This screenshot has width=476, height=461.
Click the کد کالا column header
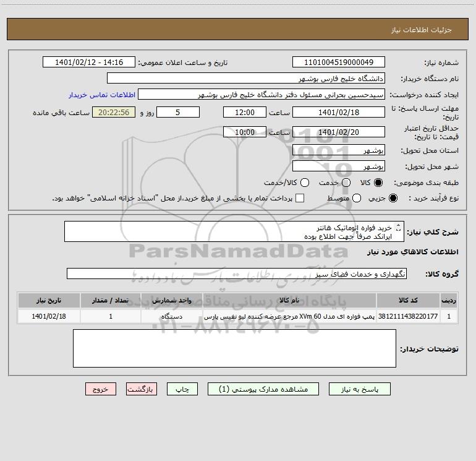click(x=408, y=301)
